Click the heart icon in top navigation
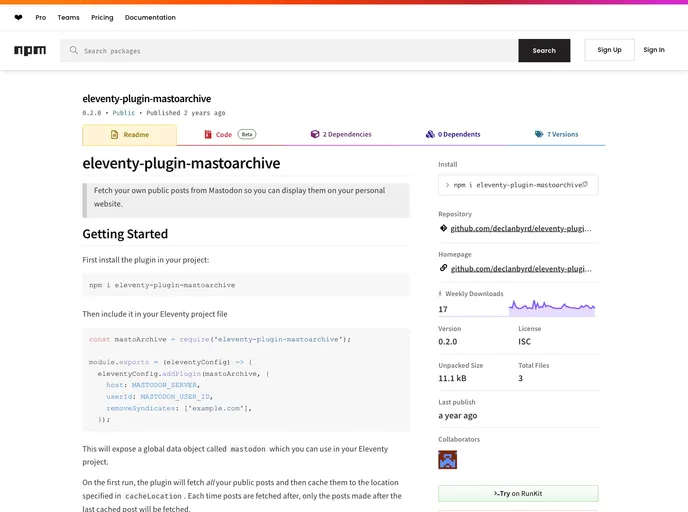 [18, 18]
